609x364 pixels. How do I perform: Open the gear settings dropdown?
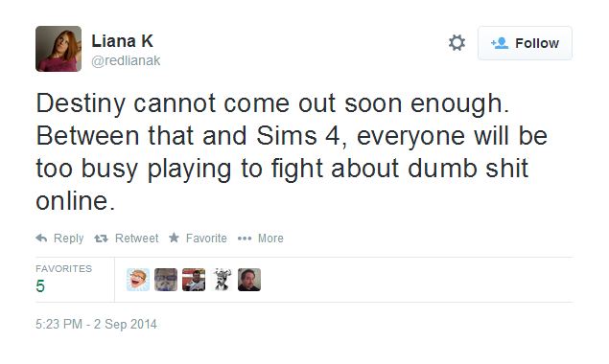457,43
